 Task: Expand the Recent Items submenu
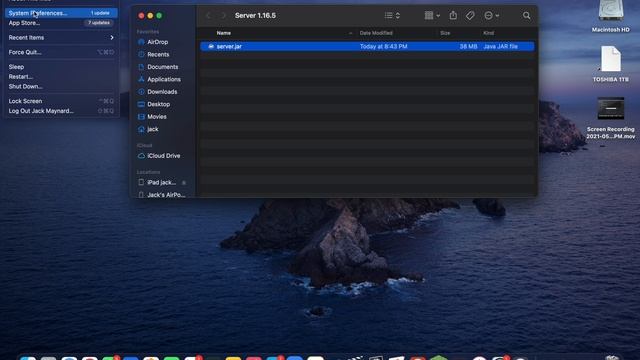[x=61, y=38]
